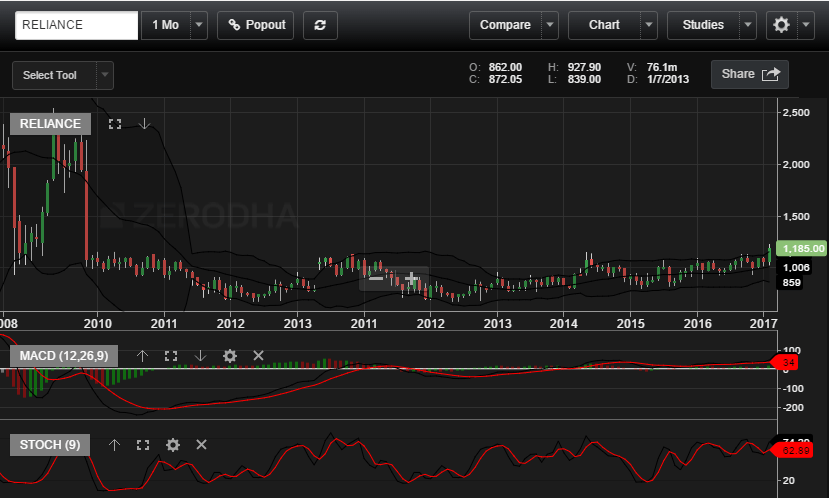
Task: Remove the STOCH study
Action: [x=201, y=445]
